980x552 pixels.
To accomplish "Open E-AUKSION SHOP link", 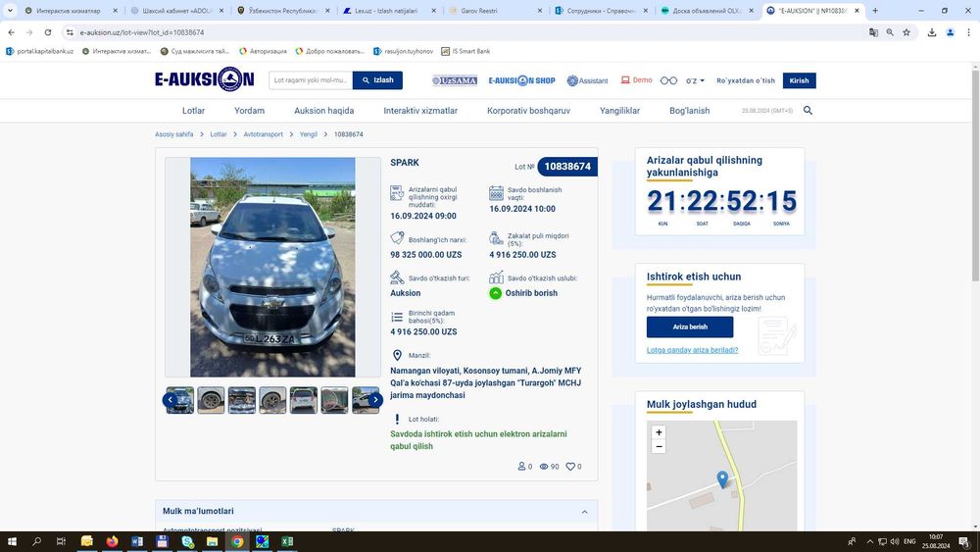I will 521,80.
